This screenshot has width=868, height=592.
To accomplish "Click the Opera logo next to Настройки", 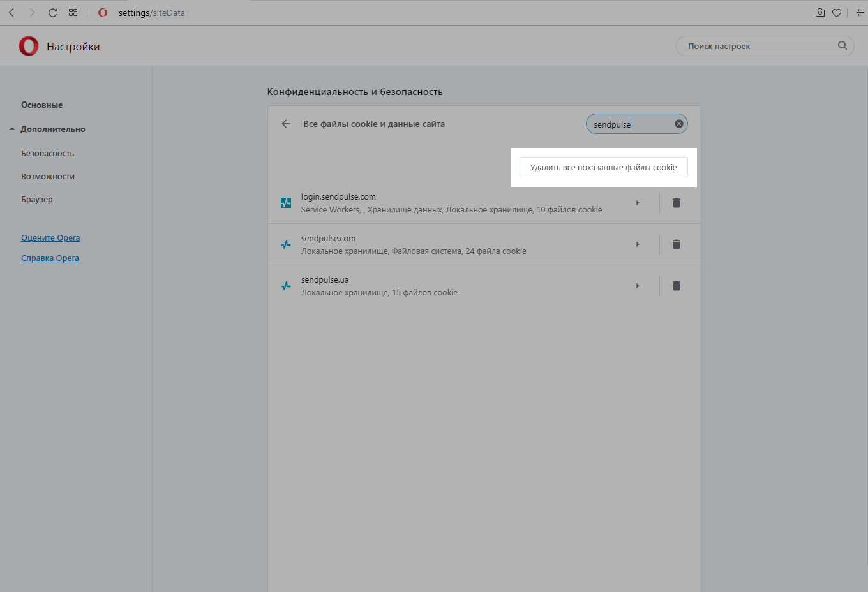I will 29,46.
